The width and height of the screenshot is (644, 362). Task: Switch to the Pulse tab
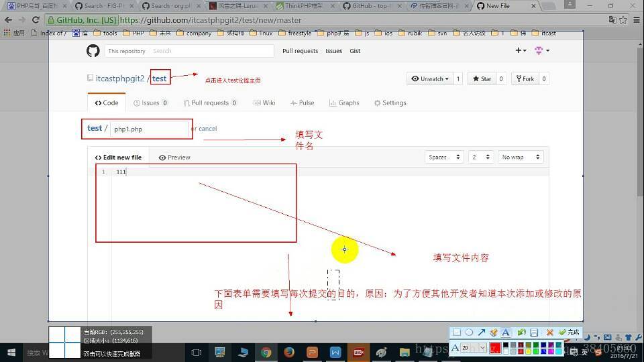pos(303,103)
